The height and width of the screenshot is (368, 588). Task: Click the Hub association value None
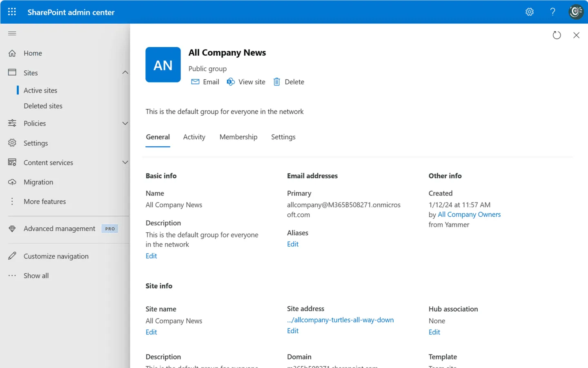click(x=437, y=321)
